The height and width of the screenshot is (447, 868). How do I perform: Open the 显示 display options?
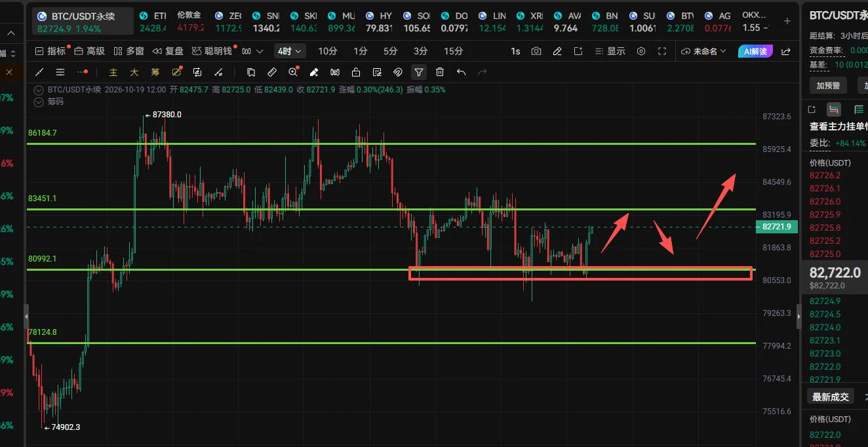(x=609, y=51)
